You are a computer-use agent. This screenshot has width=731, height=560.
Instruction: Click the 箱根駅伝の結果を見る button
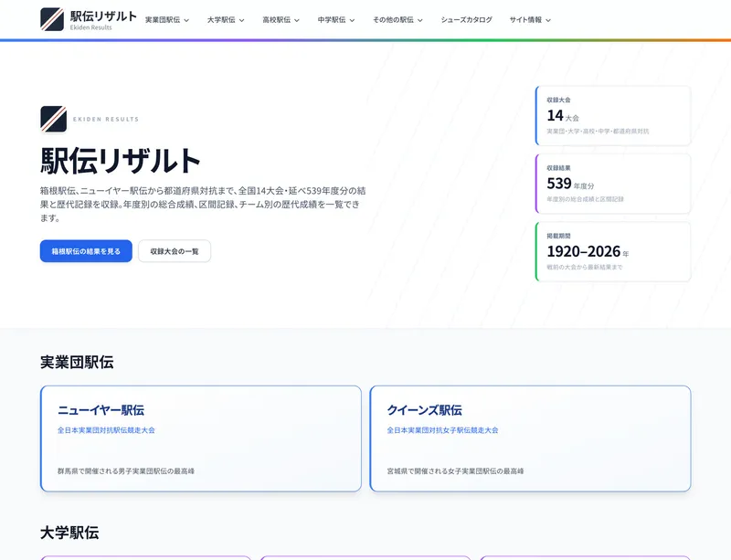(86, 251)
